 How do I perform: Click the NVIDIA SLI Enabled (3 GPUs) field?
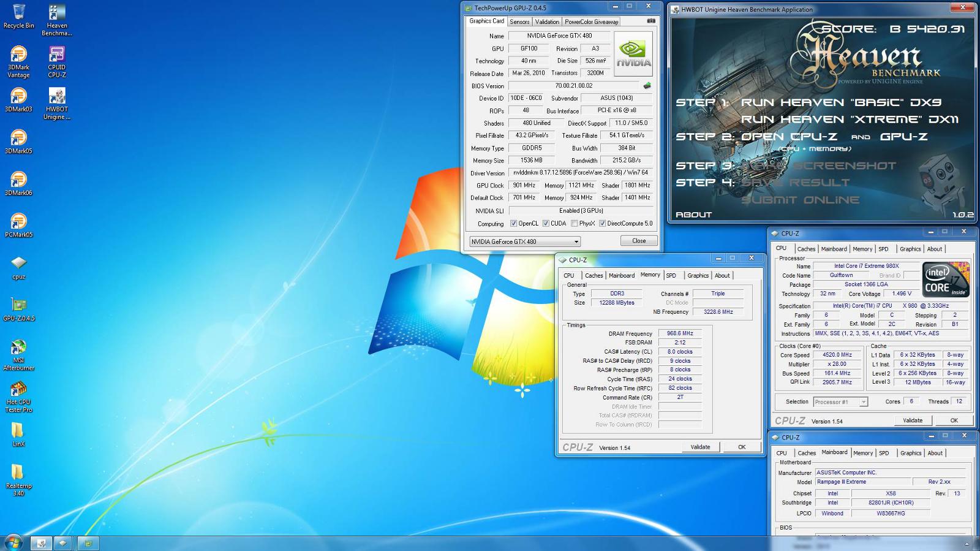coord(581,211)
